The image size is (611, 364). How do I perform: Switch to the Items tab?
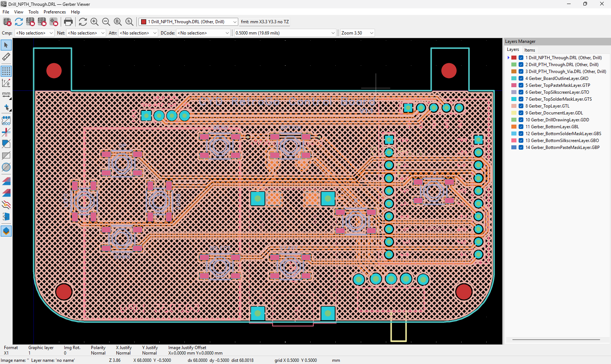coord(530,50)
